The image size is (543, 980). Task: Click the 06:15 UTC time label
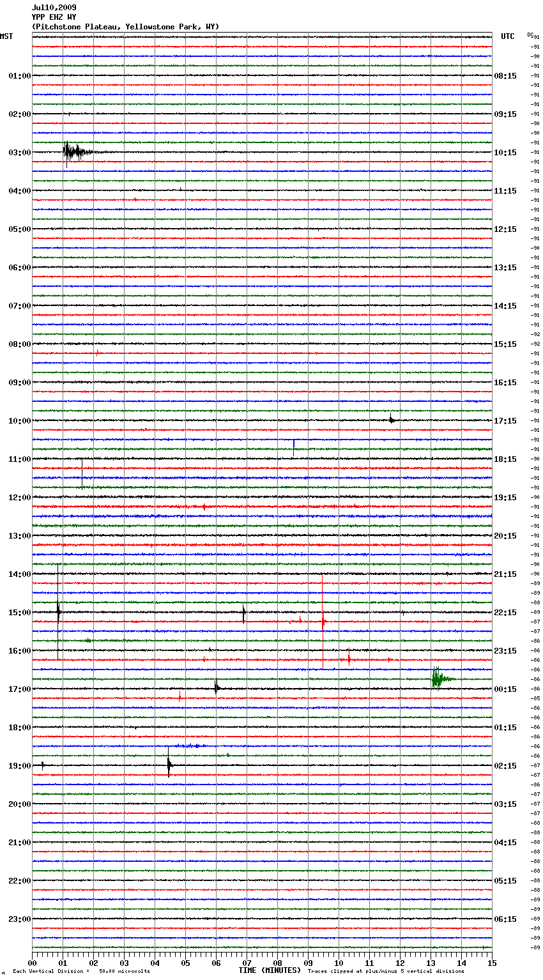tap(505, 919)
